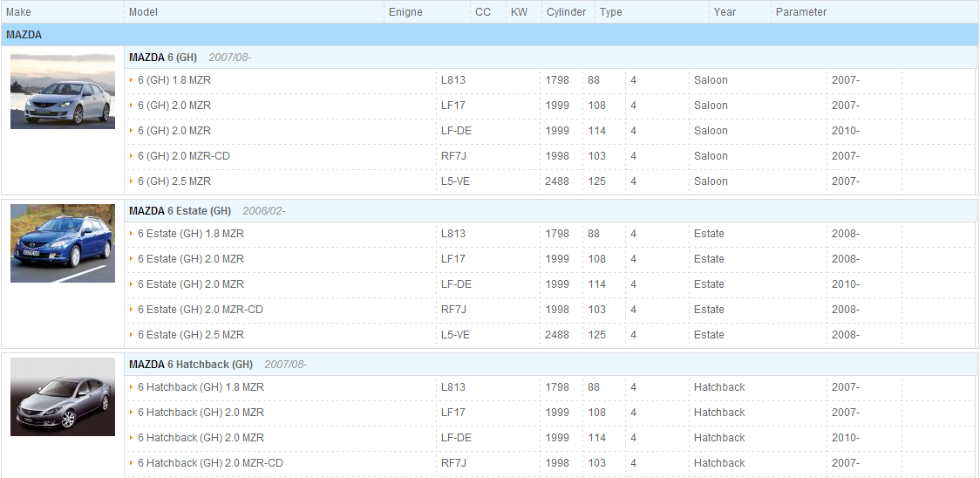This screenshot has height=478, width=980.
Task: Open the 6 Hatchback (GH) 1.8 MZR model
Action: pos(201,387)
